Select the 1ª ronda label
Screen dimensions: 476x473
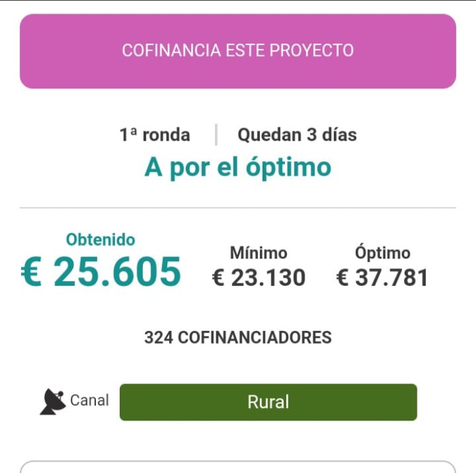coord(155,135)
